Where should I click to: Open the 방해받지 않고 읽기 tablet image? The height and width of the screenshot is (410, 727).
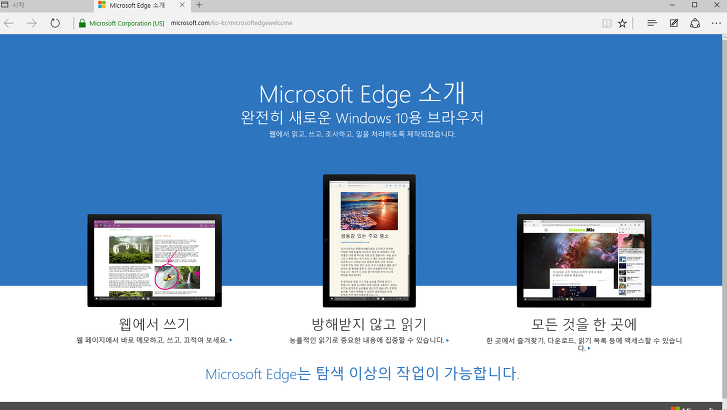click(x=369, y=241)
